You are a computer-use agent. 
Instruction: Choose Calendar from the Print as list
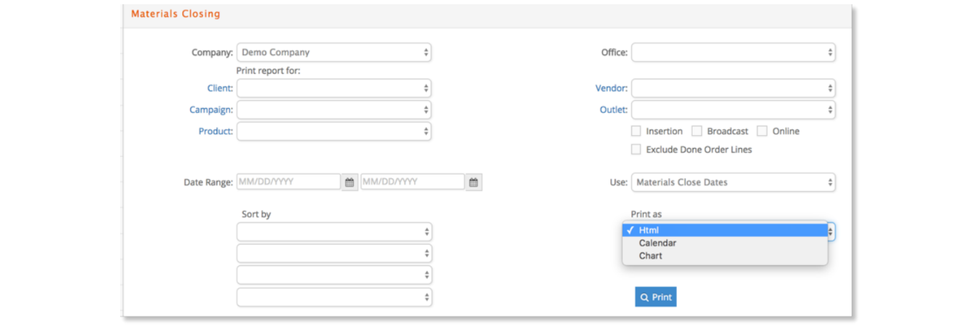pos(725,243)
